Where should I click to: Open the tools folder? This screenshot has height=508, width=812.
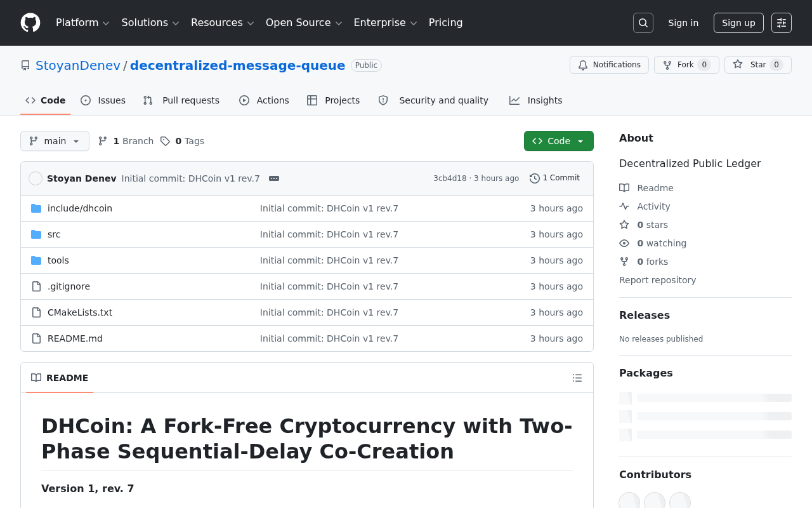tap(58, 260)
